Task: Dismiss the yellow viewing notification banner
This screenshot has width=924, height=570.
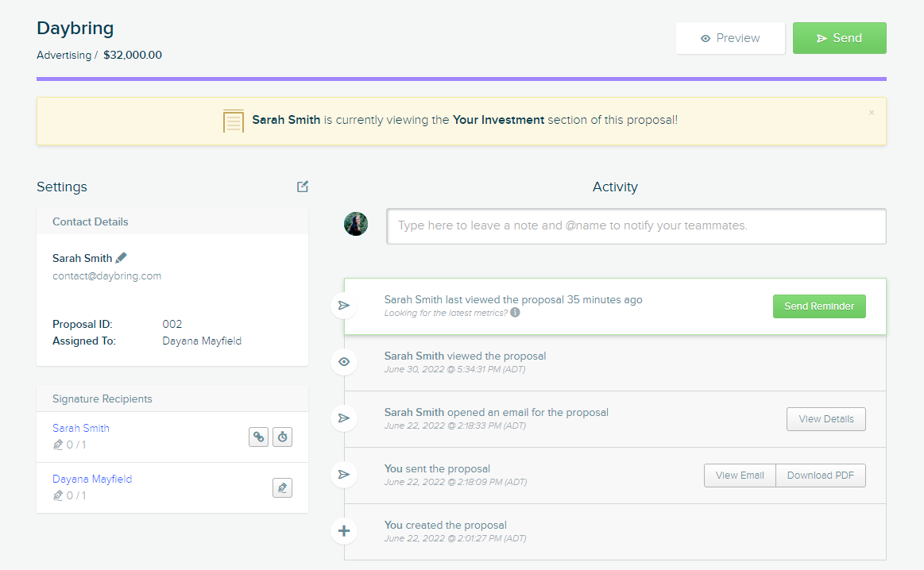Action: [x=872, y=113]
